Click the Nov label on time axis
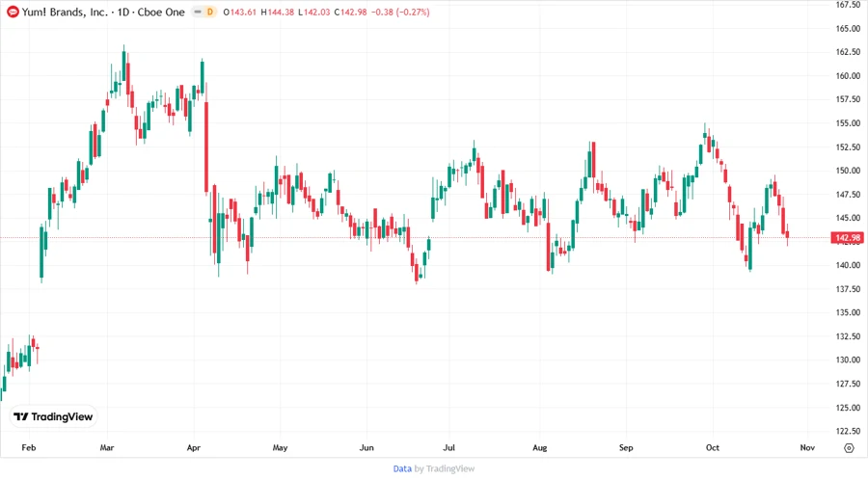This screenshot has height=480, width=868. tap(807, 447)
